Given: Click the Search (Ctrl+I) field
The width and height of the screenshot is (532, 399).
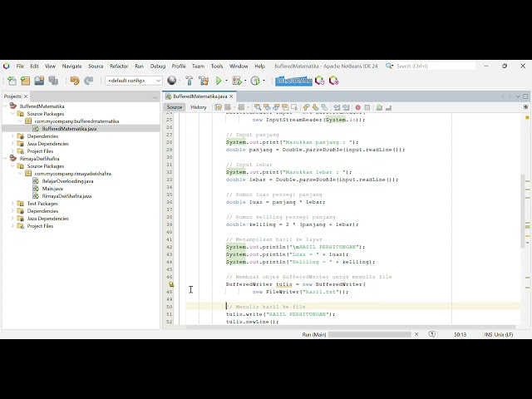Looking at the screenshot, I should coord(436,66).
